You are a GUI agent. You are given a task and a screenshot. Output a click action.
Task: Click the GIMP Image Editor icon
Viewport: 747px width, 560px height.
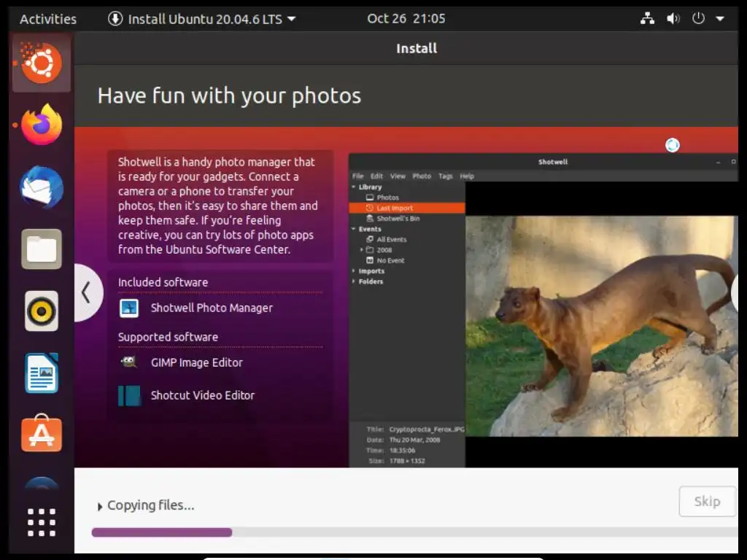point(129,362)
